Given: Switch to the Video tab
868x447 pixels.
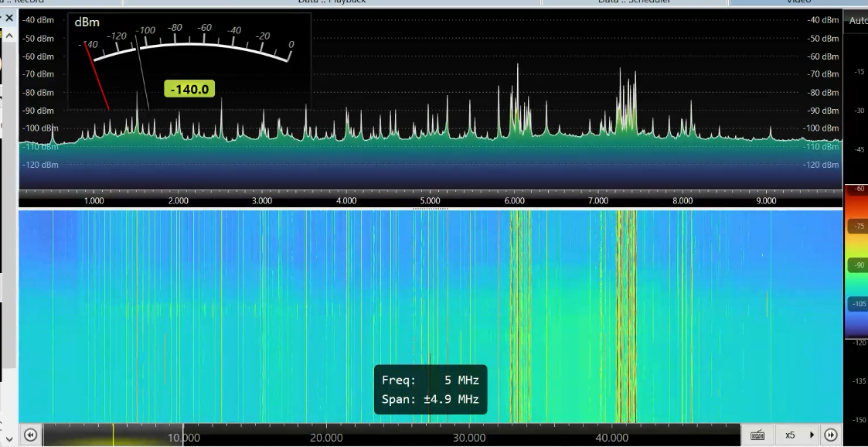Looking at the screenshot, I should [x=798, y=2].
